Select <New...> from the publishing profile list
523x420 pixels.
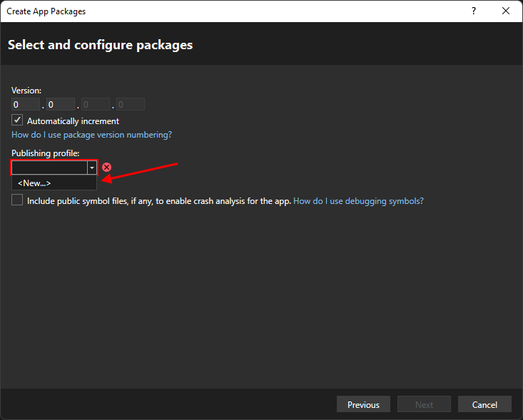click(x=34, y=183)
